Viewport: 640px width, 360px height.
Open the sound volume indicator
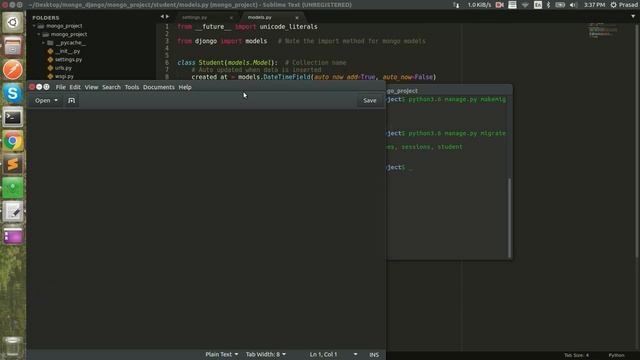tap(573, 5)
